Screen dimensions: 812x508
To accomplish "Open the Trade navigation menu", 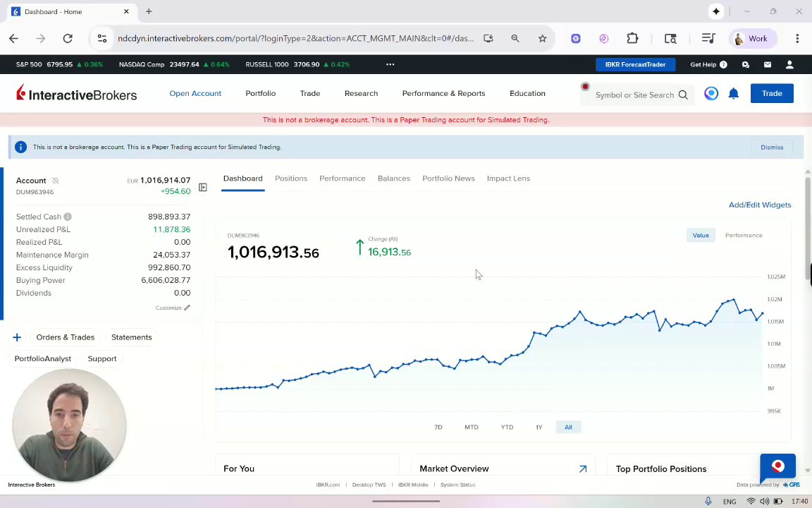I will [310, 93].
